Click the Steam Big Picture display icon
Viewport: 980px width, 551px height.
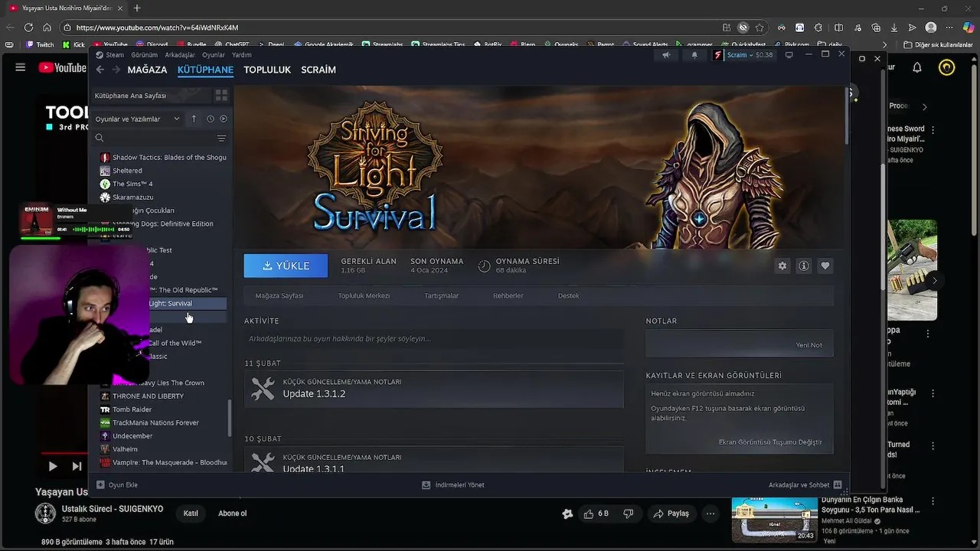(x=789, y=55)
